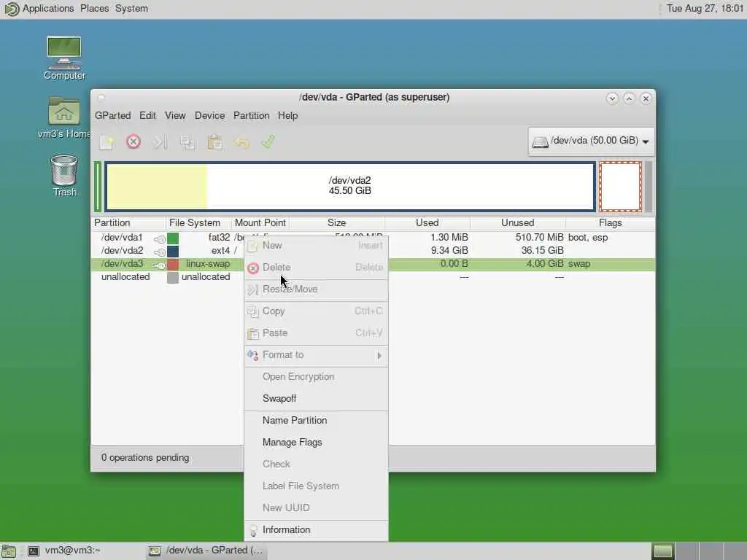Open the Computer desktop icon
The image size is (747, 560).
64,58
